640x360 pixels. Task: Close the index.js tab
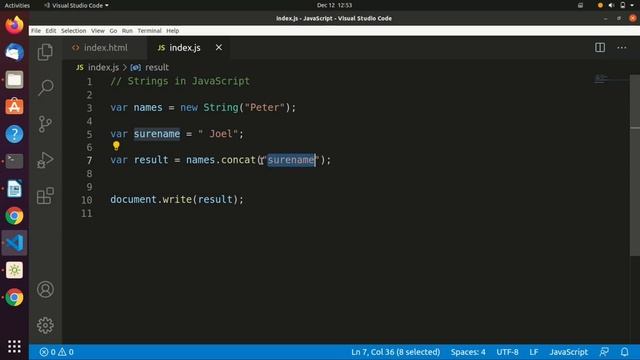[219, 47]
